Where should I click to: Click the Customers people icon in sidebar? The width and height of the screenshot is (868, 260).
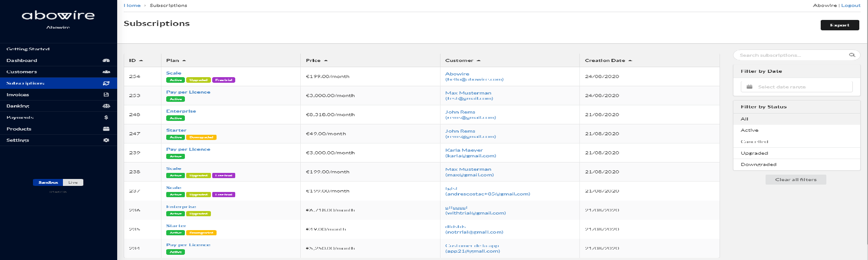tap(106, 72)
